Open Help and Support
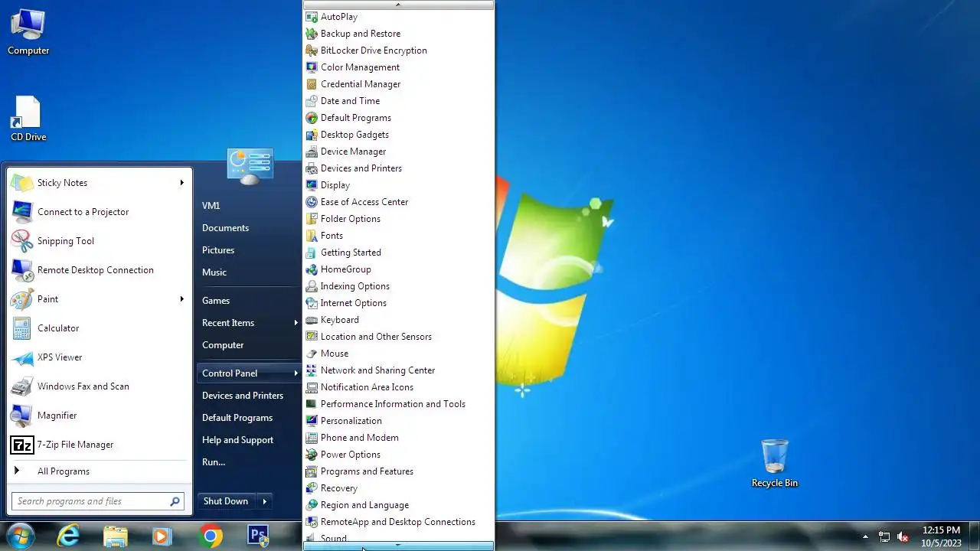 (237, 440)
